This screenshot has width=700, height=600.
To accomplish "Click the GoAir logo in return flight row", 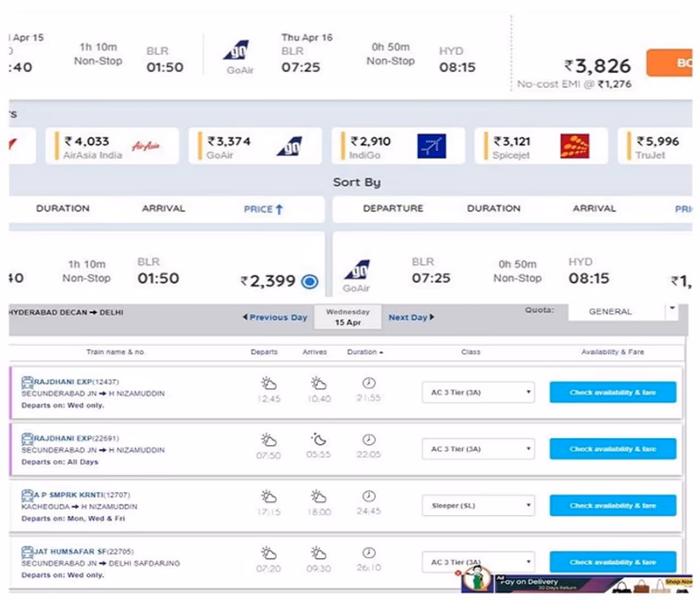I will point(357,270).
